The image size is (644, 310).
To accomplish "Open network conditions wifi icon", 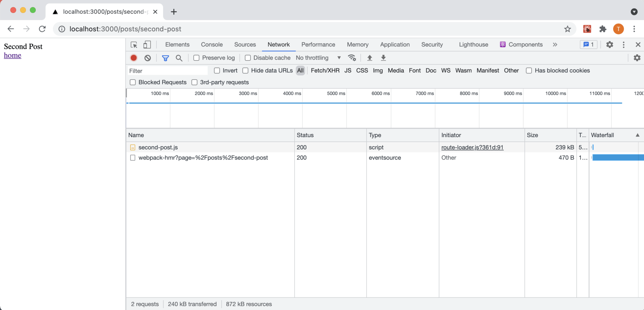I will click(352, 58).
